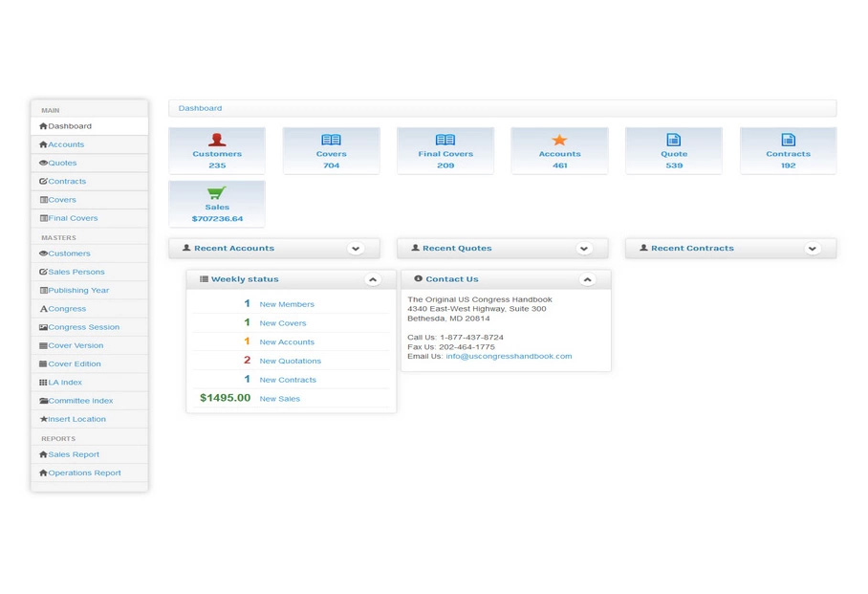
Task: Expand the Recent Quotes panel
Action: (584, 249)
